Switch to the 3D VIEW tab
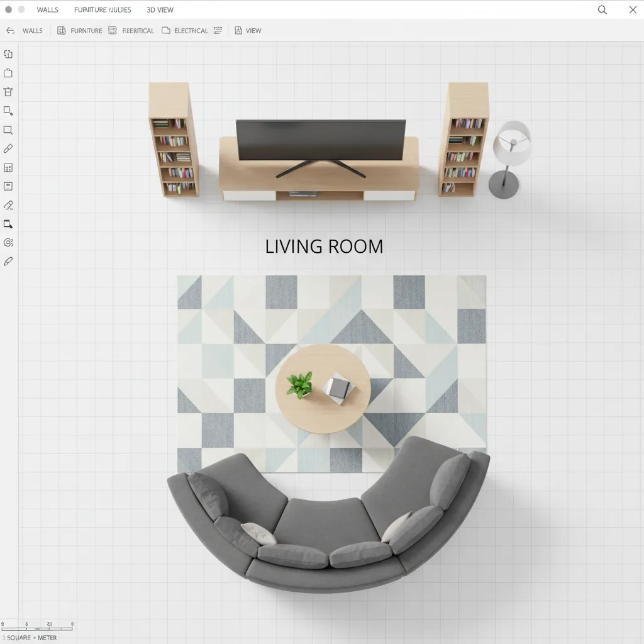The width and height of the screenshot is (644, 644). tap(160, 9)
